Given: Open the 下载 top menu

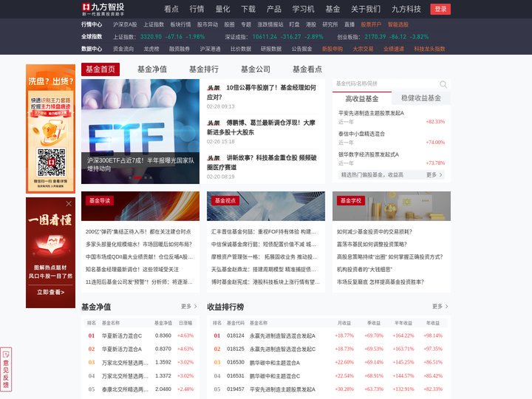Looking at the screenshot, I should click(248, 9).
